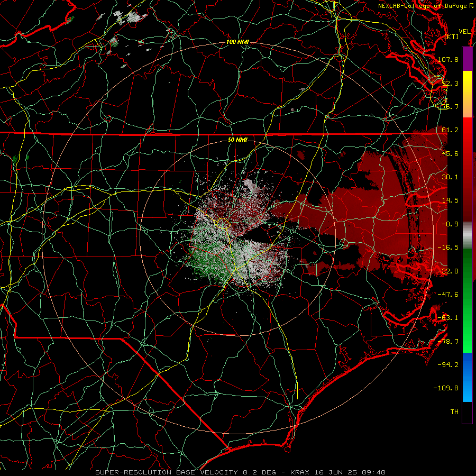Click the 30.1 velocity scale value
This screenshot has width=476, height=476.
(x=450, y=177)
